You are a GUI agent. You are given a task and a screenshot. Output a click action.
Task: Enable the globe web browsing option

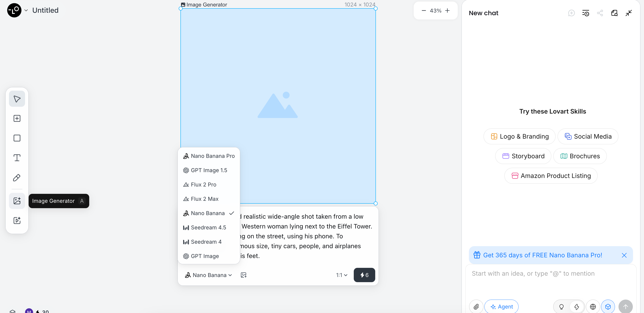pyautogui.click(x=593, y=307)
